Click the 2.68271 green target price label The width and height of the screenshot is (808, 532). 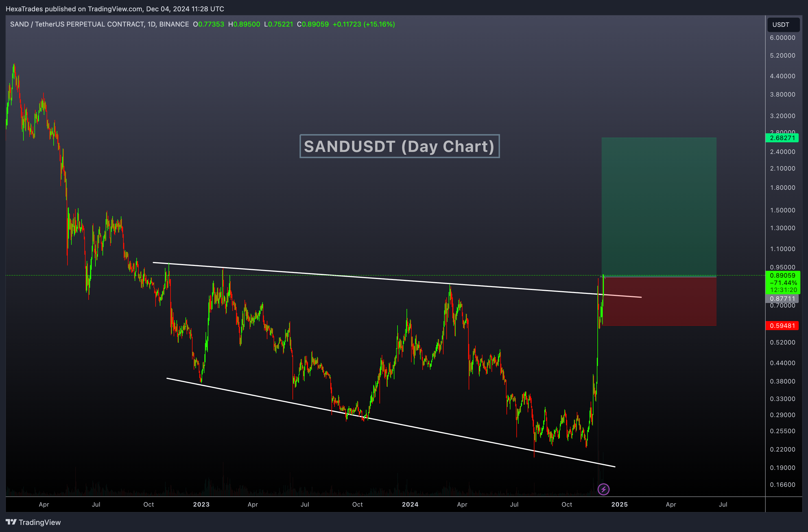point(782,138)
